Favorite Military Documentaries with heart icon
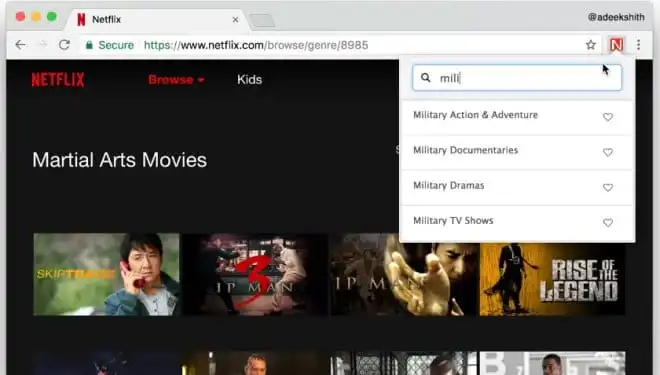 608,152
